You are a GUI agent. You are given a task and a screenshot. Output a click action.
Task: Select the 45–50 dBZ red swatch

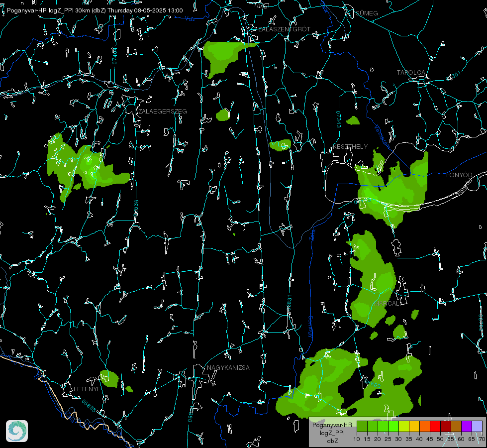435,426
